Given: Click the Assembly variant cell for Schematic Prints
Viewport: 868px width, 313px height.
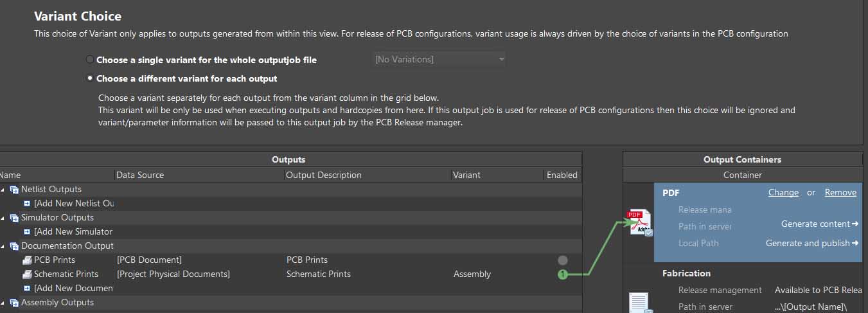Looking at the screenshot, I should tap(472, 274).
